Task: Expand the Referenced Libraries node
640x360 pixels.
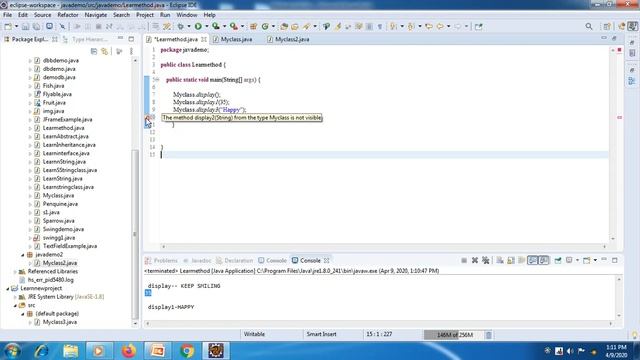Action: click(15, 271)
